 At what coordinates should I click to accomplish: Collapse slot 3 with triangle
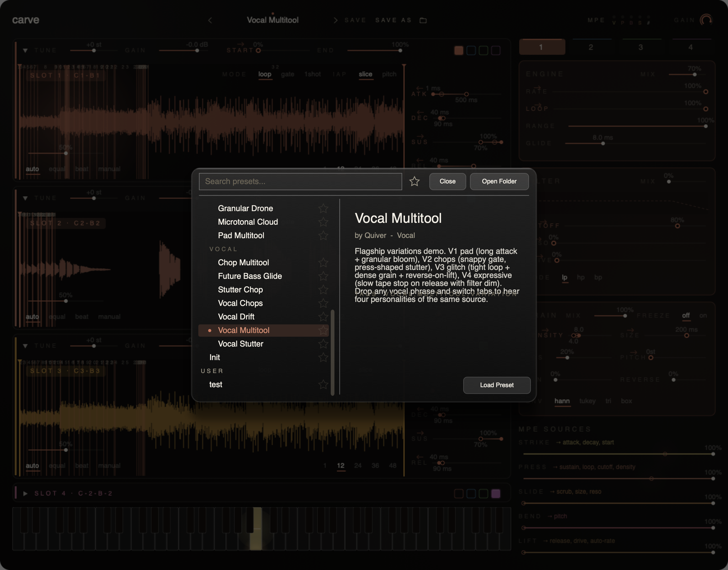(x=25, y=346)
